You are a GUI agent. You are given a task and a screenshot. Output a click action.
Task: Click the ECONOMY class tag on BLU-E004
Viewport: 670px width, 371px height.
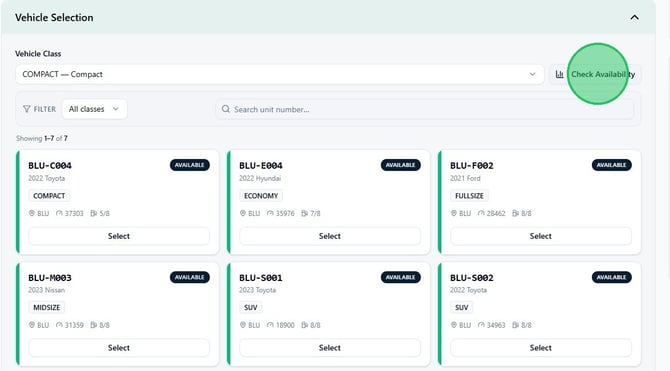[261, 196]
